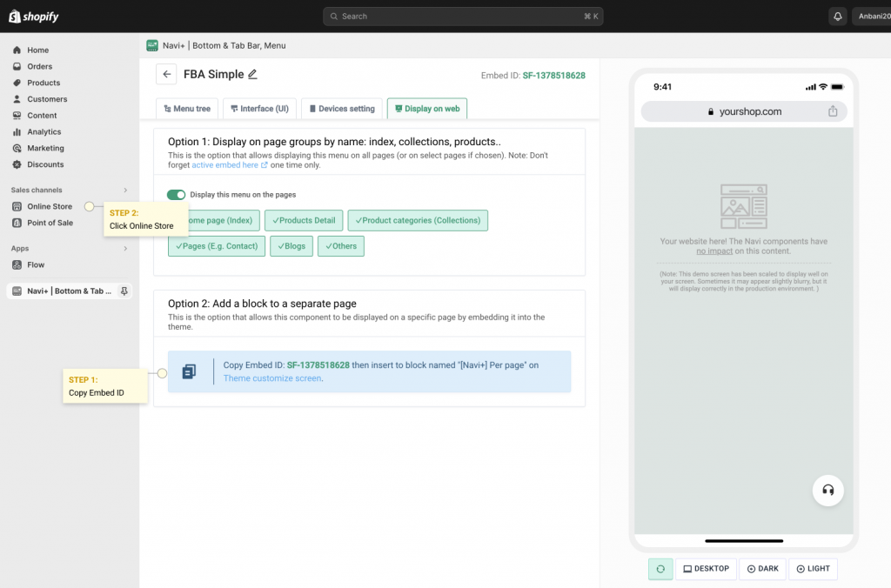Click the back arrow beside FBA Simple
This screenshot has height=588, width=891.
pyautogui.click(x=166, y=75)
